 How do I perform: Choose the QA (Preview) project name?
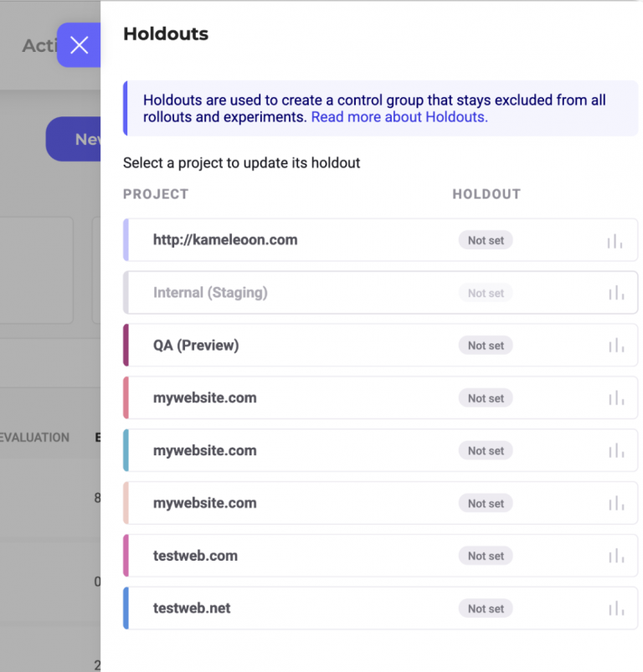196,346
